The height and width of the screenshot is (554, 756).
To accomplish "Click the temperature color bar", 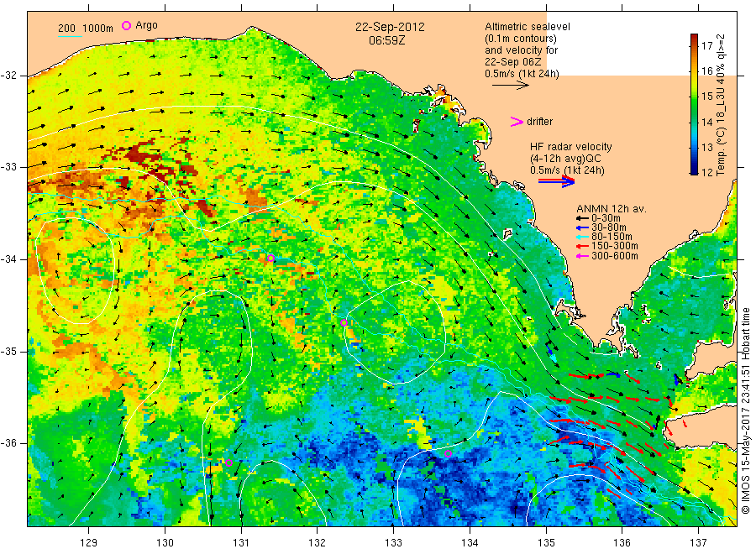I will [695, 103].
